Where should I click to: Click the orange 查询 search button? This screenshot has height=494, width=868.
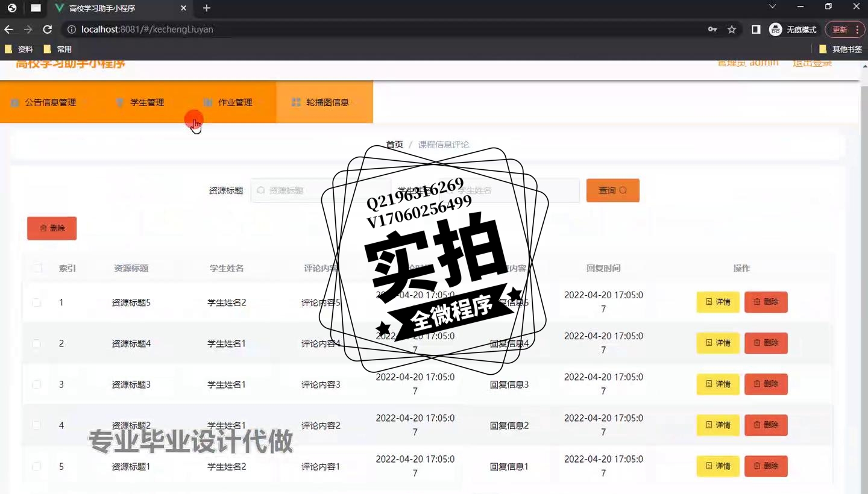[x=612, y=190]
